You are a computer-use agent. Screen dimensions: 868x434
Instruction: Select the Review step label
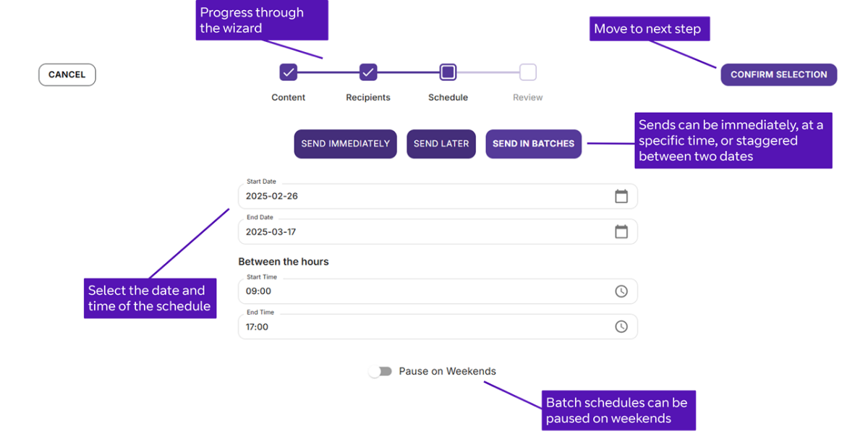tap(527, 97)
